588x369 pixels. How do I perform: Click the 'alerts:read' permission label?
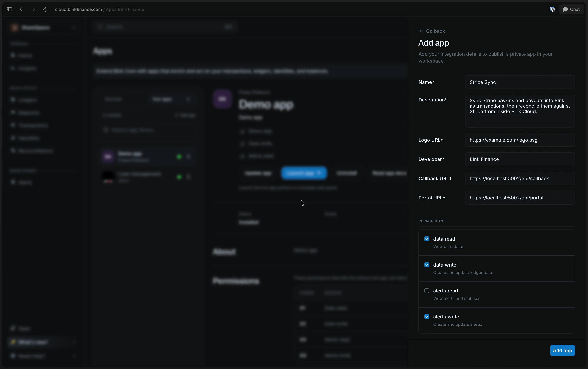pos(445,291)
